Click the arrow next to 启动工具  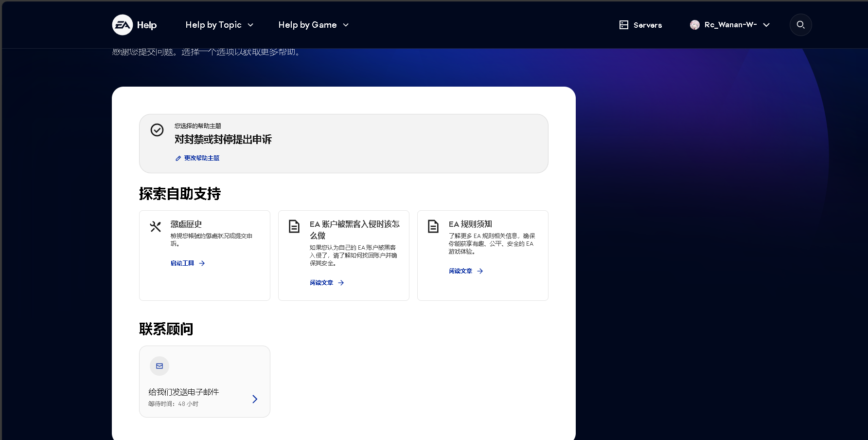202,263
